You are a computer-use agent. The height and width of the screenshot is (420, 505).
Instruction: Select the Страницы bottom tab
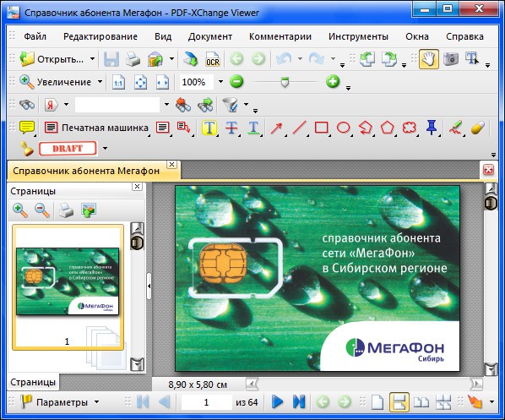33,382
